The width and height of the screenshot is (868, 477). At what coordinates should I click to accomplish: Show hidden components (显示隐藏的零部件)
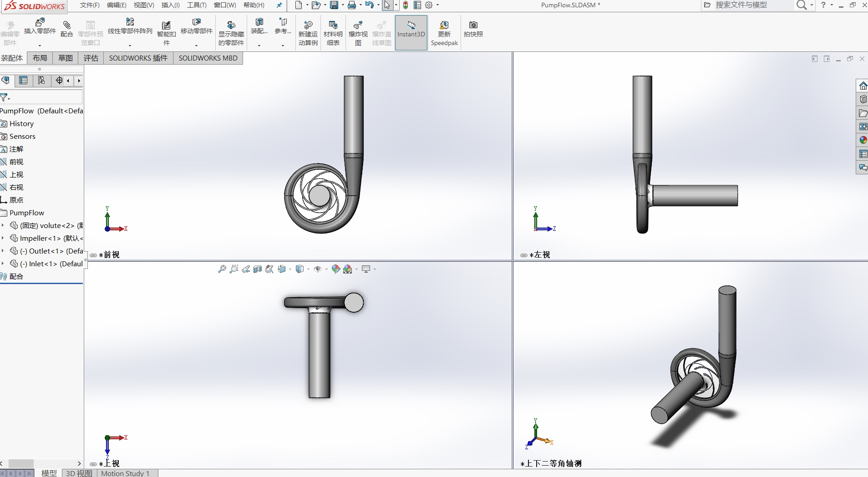pyautogui.click(x=231, y=33)
